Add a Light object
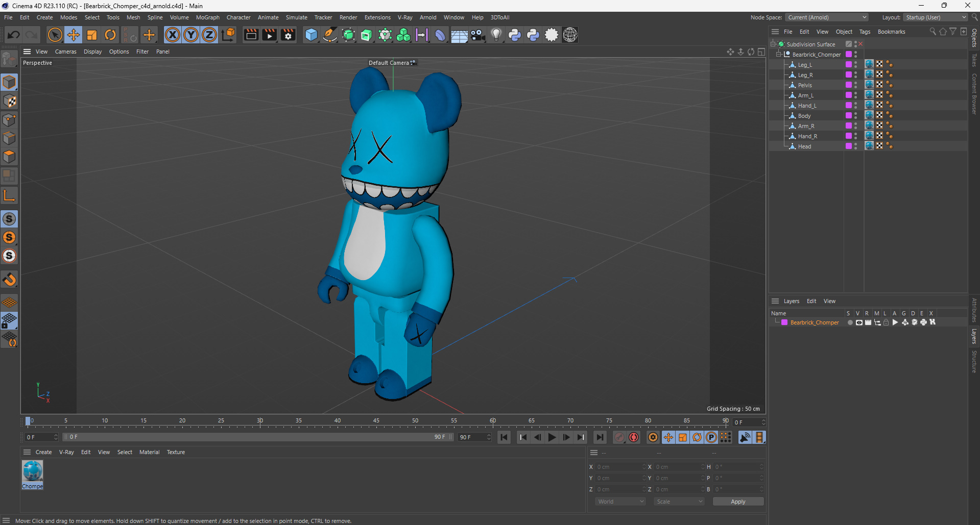The image size is (980, 525). pos(496,35)
